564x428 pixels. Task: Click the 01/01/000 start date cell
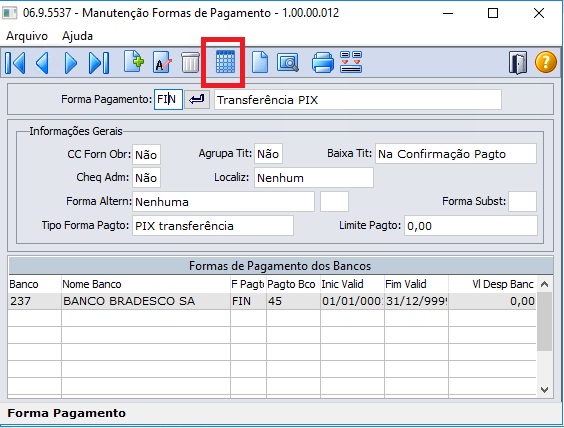352,301
